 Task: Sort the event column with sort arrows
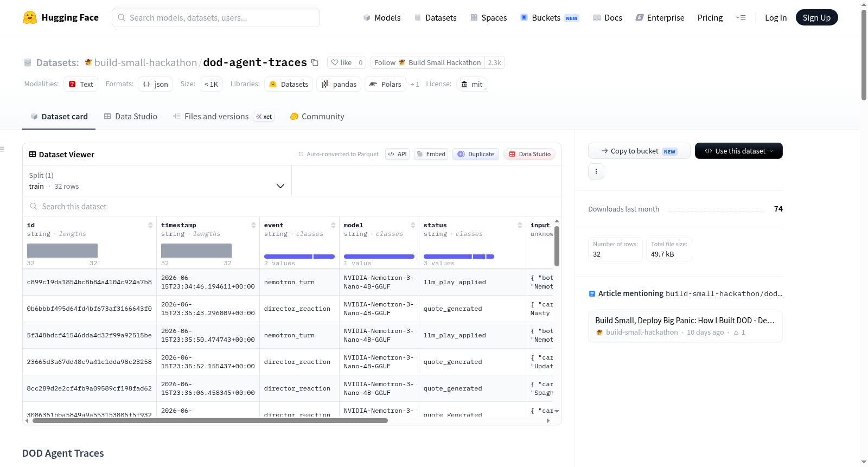click(333, 225)
